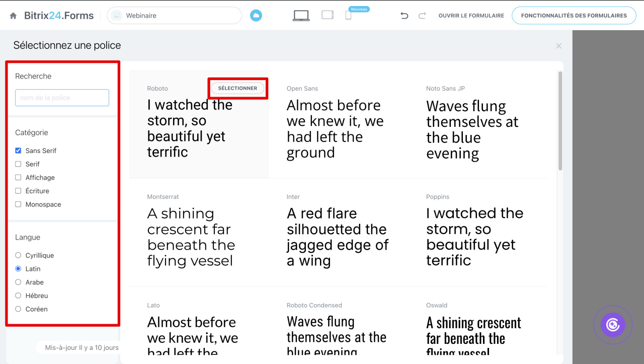Viewport: 644px width, 364px height.
Task: Click the Roboto font sample text
Action: tap(190, 128)
